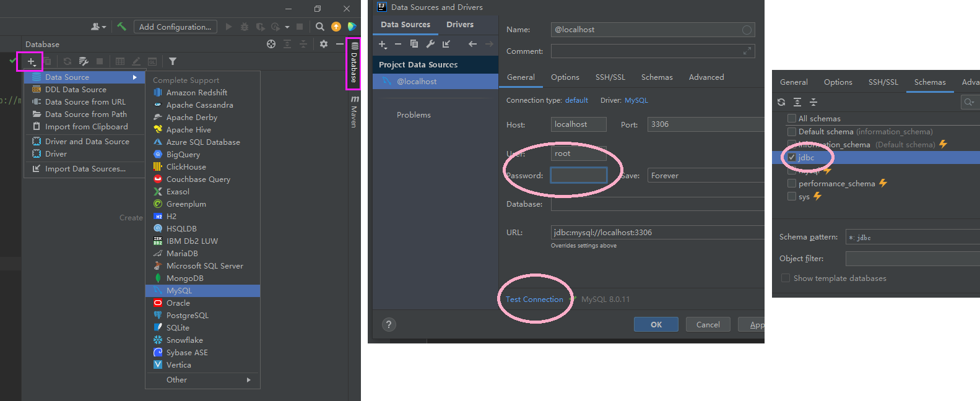The image size is (980, 401).
Task: Open the Maven vertical side tab
Action: (354, 112)
